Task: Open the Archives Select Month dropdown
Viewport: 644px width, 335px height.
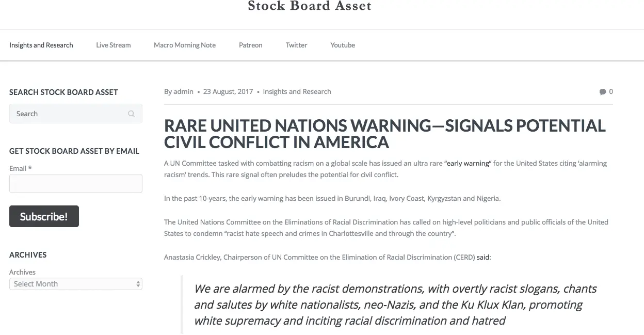Action: pyautogui.click(x=76, y=284)
